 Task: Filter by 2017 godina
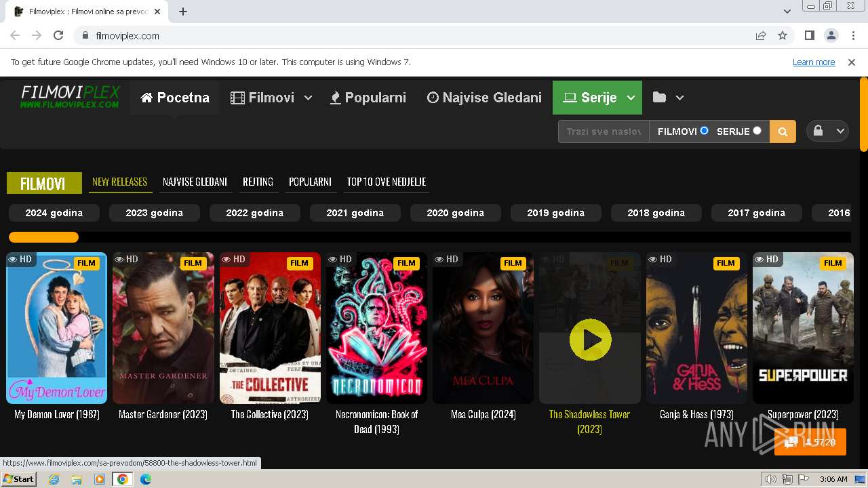click(x=757, y=213)
